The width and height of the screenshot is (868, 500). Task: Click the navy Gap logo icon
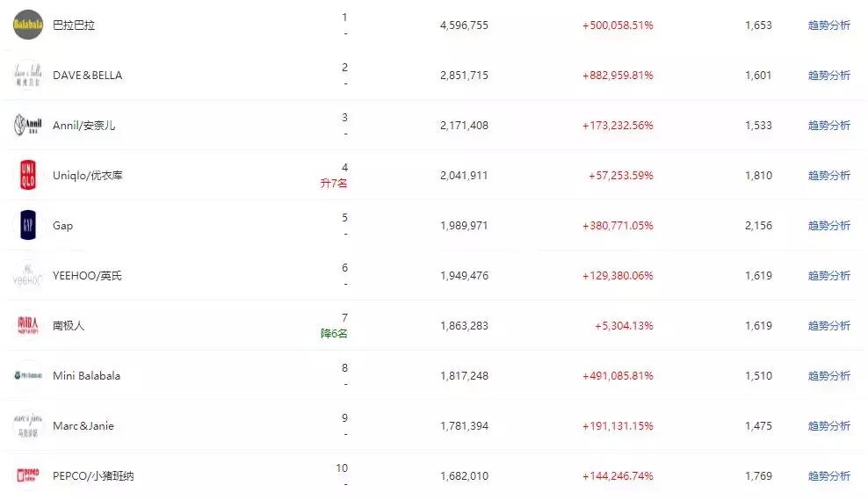[x=27, y=226]
